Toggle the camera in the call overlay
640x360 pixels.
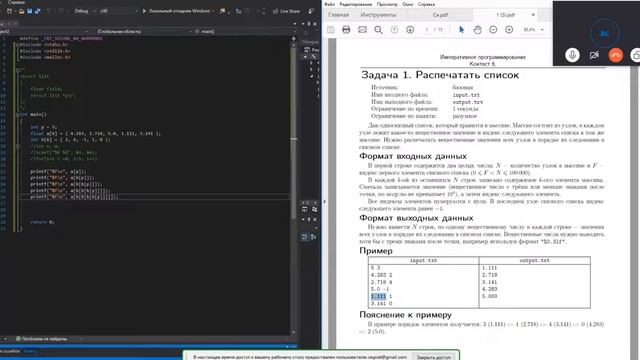click(x=594, y=55)
